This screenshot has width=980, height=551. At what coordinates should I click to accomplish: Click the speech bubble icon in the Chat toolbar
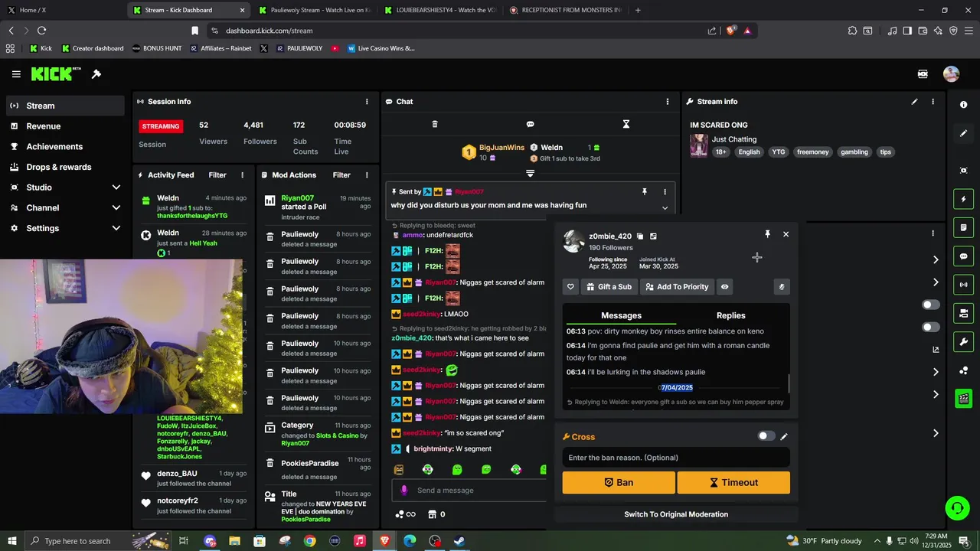530,124
